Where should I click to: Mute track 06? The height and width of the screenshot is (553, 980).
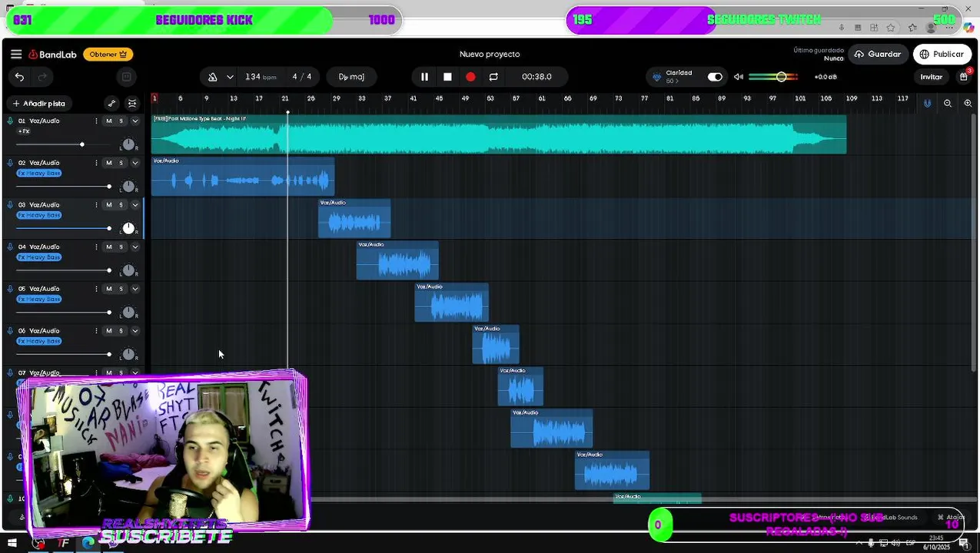[x=108, y=331]
